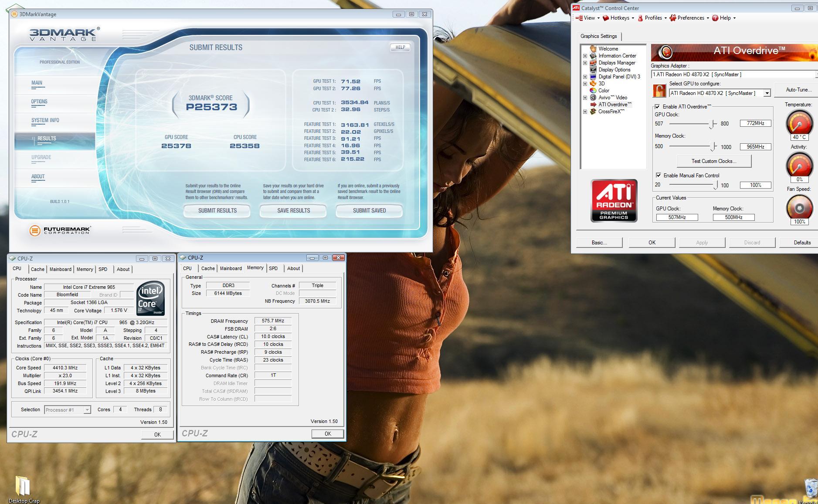Click the Fan Speed gauge dial
The height and width of the screenshot is (504, 818).
click(x=799, y=207)
